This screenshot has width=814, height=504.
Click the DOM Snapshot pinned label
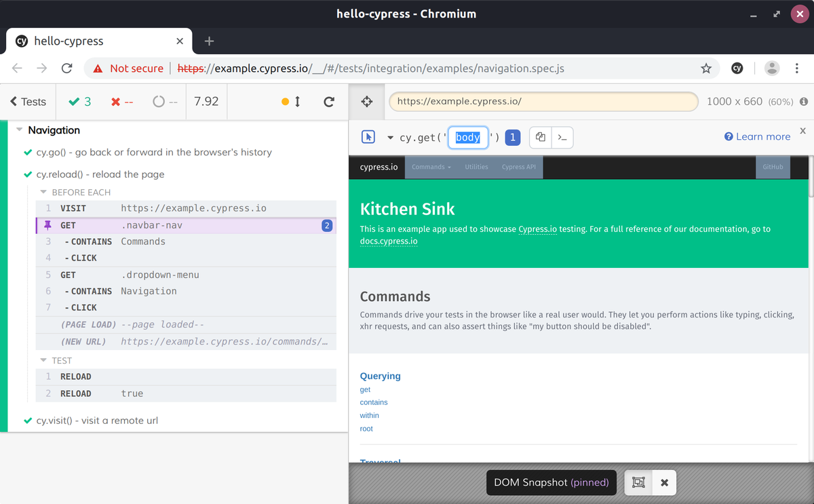point(551,482)
